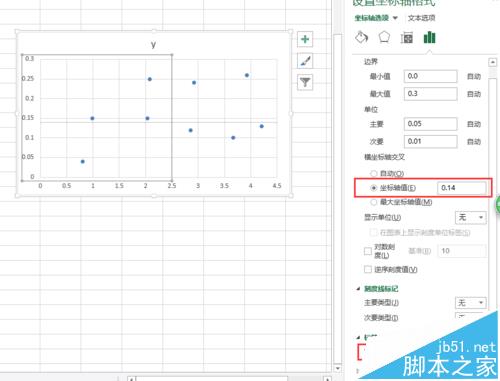Screen dimensions: 500x381
Task: Expand the dropdown arrow beside 坐标轴选项
Action: 395,18
